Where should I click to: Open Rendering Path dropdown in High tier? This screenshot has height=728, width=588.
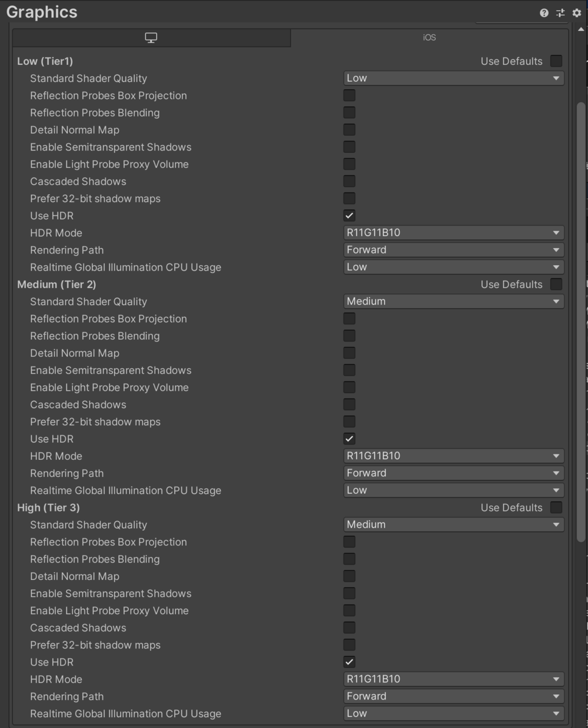click(x=453, y=696)
